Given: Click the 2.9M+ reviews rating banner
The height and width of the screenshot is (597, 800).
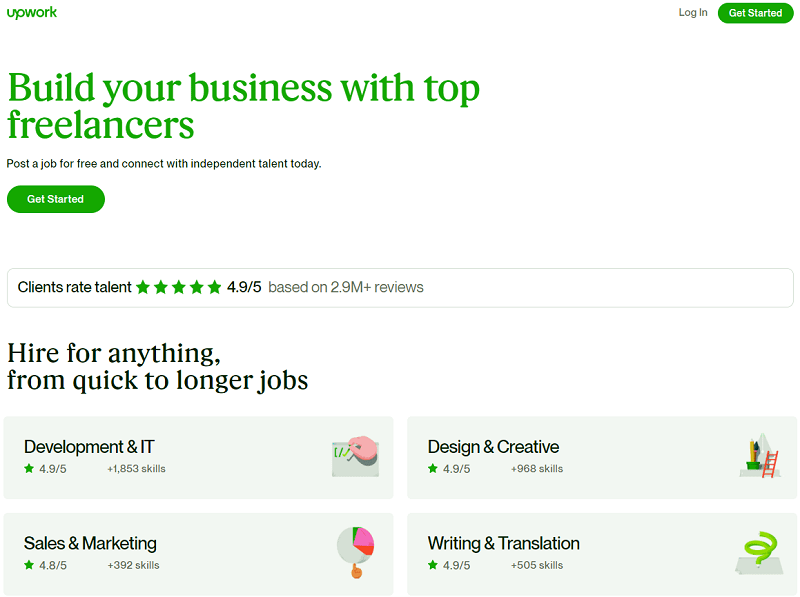Looking at the screenshot, I should (x=400, y=288).
